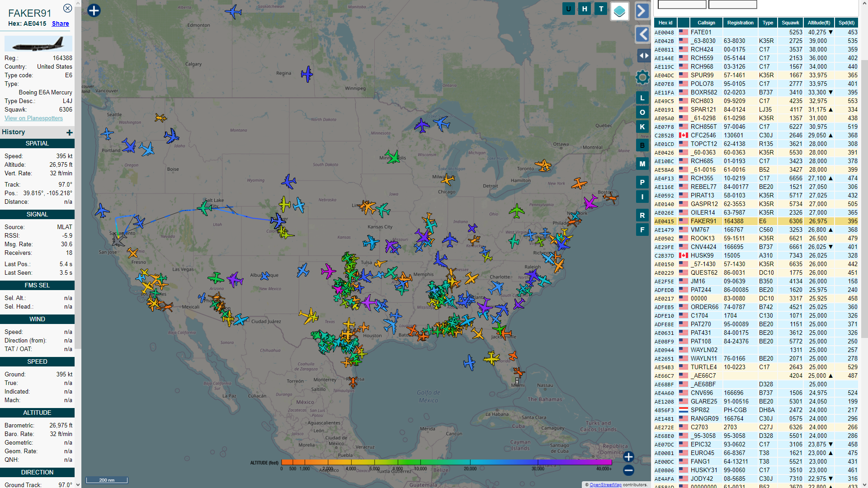Screen dimensions: 868x488
Task: Click the I map option button
Action: (642, 197)
